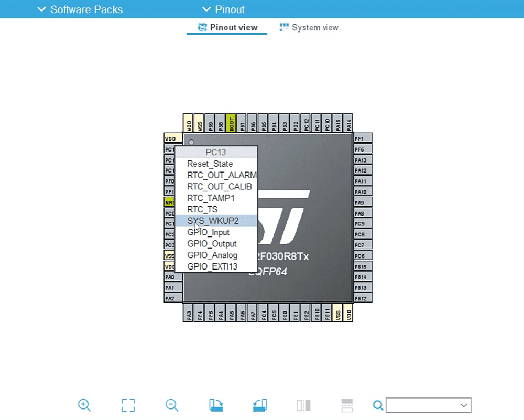Click pin PA10 on the chip

tap(363, 191)
